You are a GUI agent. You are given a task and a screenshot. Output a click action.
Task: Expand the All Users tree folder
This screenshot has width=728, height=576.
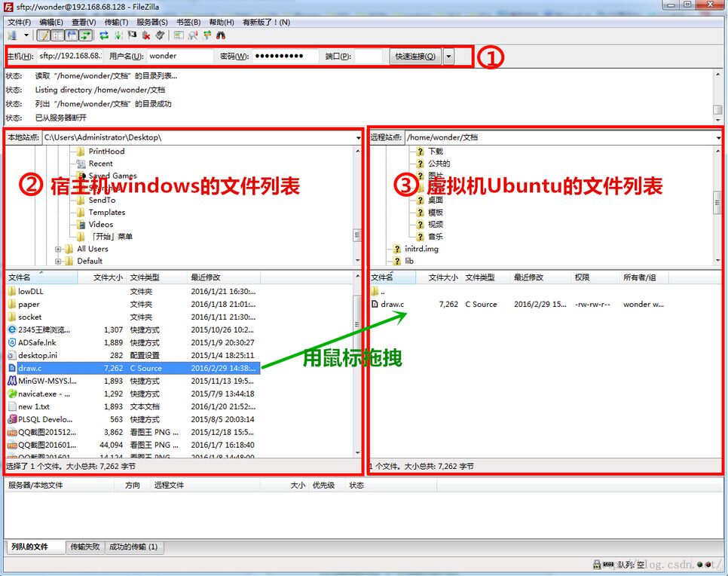point(58,249)
